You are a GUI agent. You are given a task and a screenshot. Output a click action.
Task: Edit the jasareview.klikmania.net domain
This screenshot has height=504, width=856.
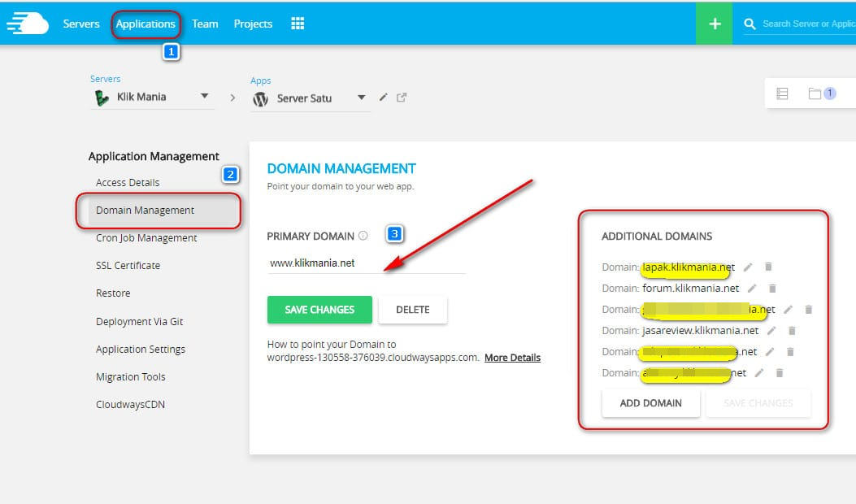(x=771, y=330)
